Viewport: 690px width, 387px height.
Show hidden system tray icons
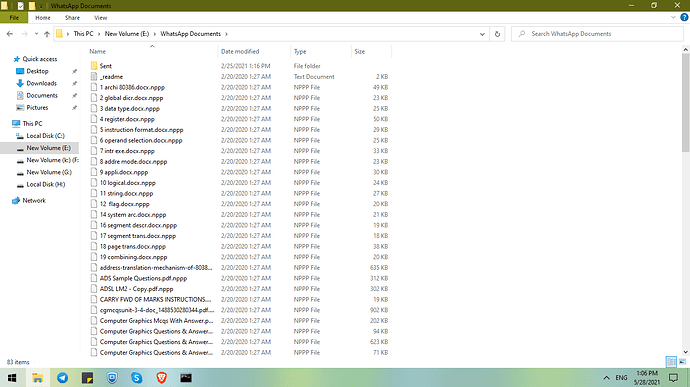606,378
